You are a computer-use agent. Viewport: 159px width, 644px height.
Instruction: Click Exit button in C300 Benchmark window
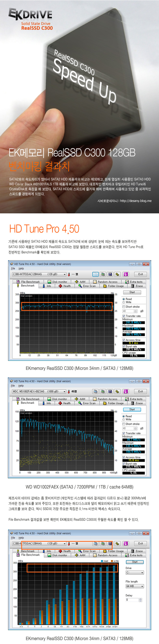pyautogui.click(x=140, y=274)
